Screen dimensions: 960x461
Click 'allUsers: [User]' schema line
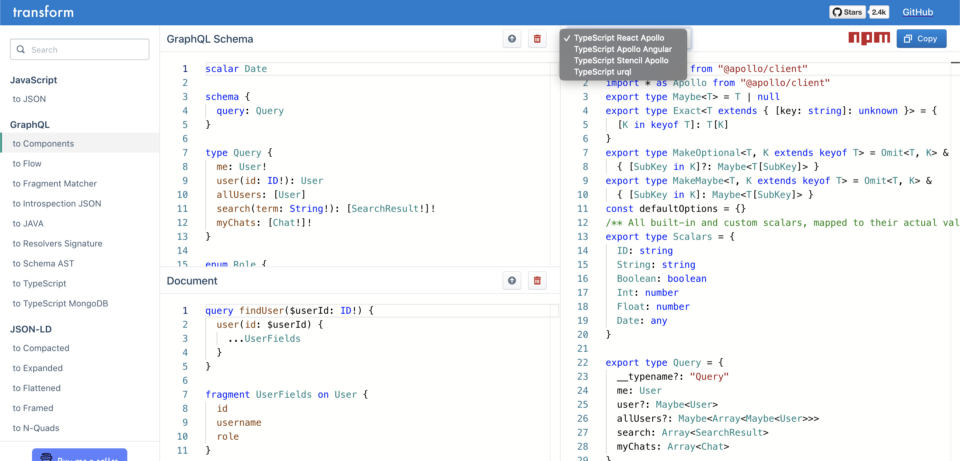point(261,195)
